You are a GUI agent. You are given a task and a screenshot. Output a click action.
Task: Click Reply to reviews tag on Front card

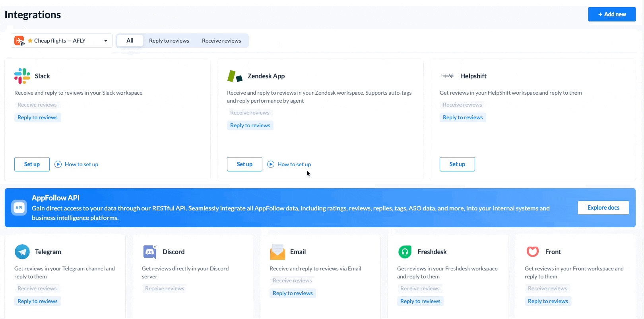[548, 301]
